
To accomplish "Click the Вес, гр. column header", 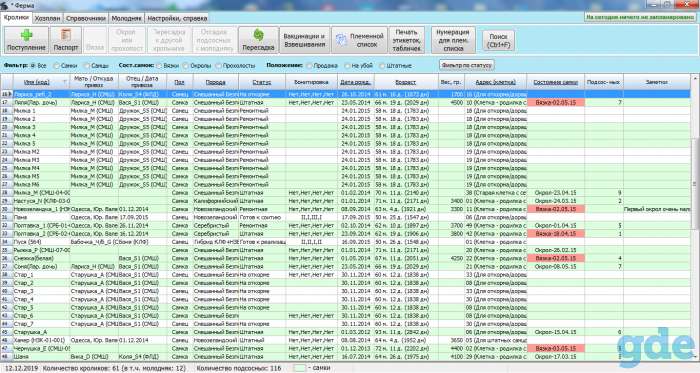I will click(451, 82).
